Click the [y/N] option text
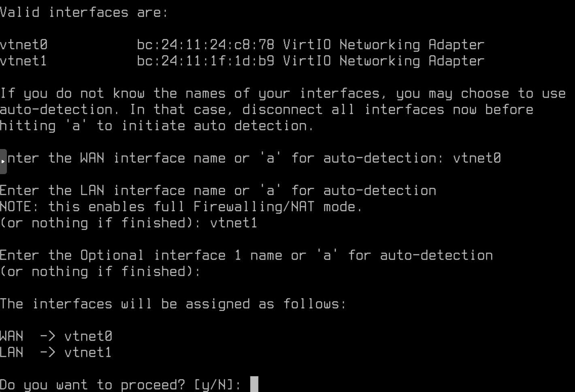Viewport: 575px width, 392px height. 217,384
